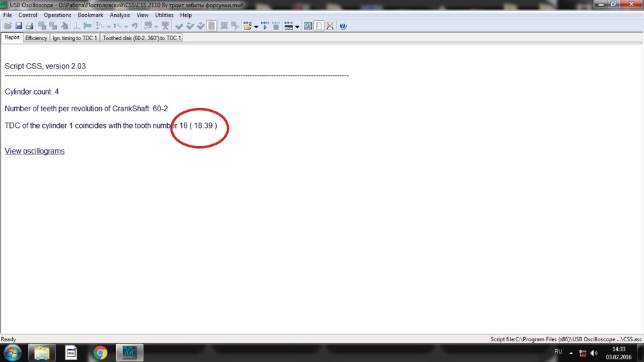Screen dimensions: 644x362
Task: Click the text 'Cylinder count: 4'
Action: click(x=32, y=92)
